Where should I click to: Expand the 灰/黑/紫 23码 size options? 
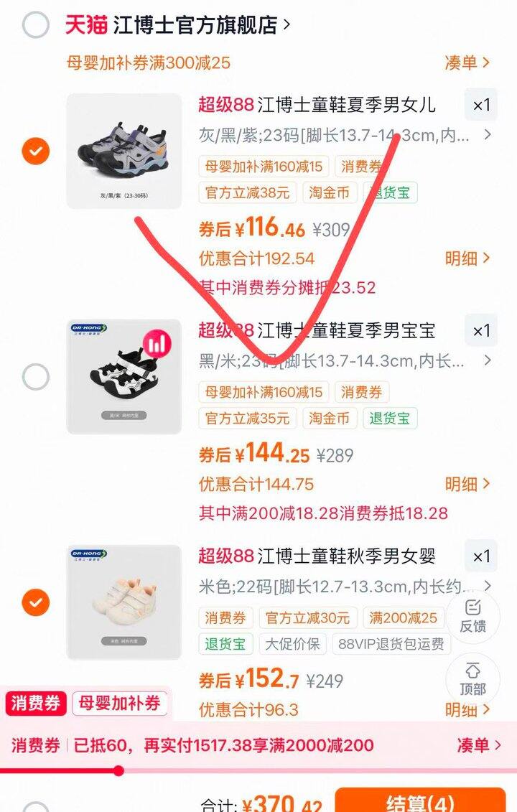tap(345, 135)
